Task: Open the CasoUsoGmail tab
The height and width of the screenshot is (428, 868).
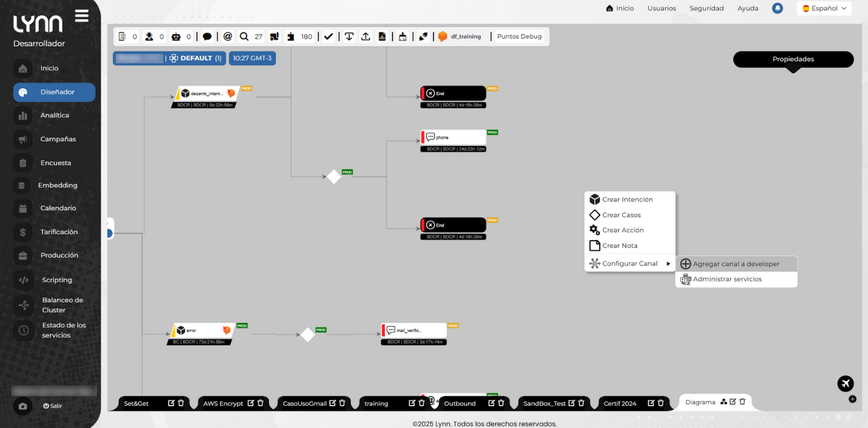Action: pyautogui.click(x=305, y=403)
